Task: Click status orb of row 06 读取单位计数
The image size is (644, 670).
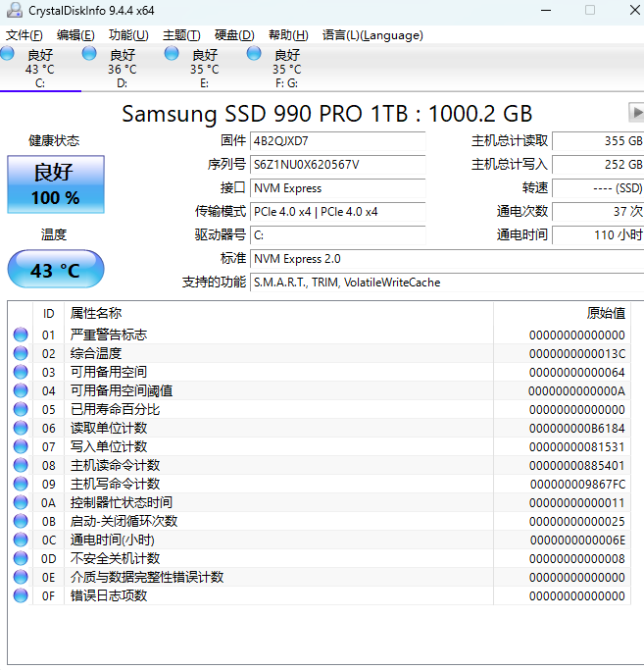Action: [x=21, y=428]
